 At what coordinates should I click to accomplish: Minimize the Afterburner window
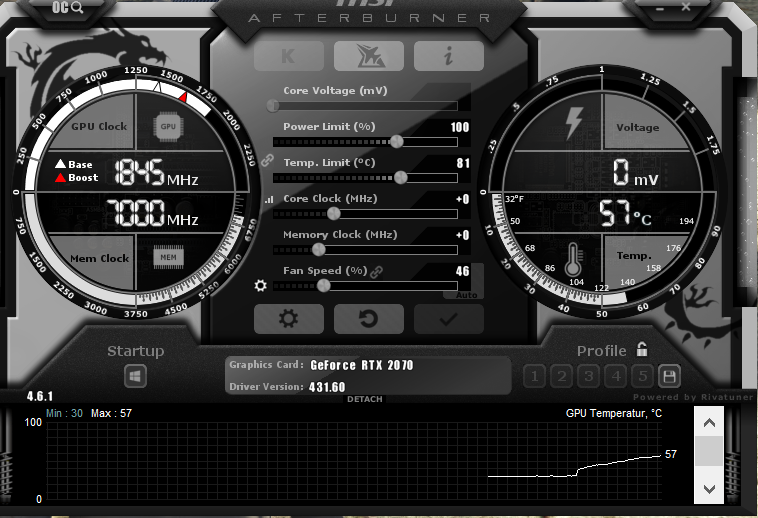click(660, 8)
